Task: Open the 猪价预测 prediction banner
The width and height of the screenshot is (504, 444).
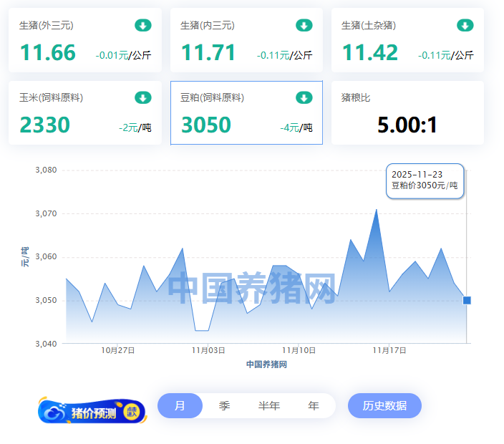Action: click(92, 412)
